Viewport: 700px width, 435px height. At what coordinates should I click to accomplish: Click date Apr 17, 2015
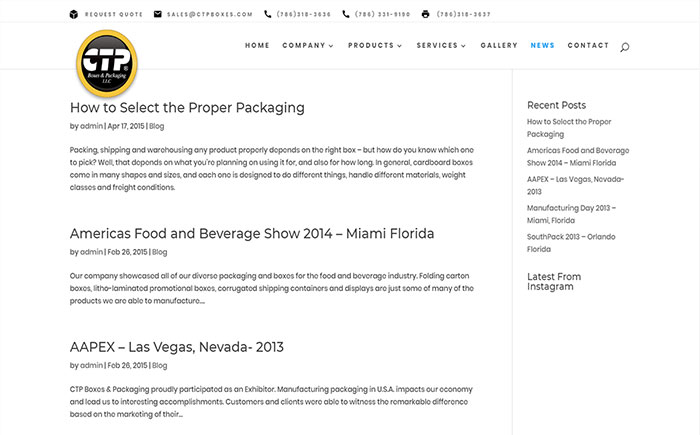coord(126,126)
